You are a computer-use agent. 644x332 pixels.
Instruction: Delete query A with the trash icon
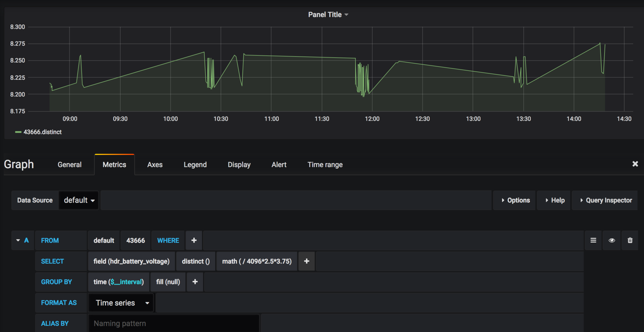(630, 240)
